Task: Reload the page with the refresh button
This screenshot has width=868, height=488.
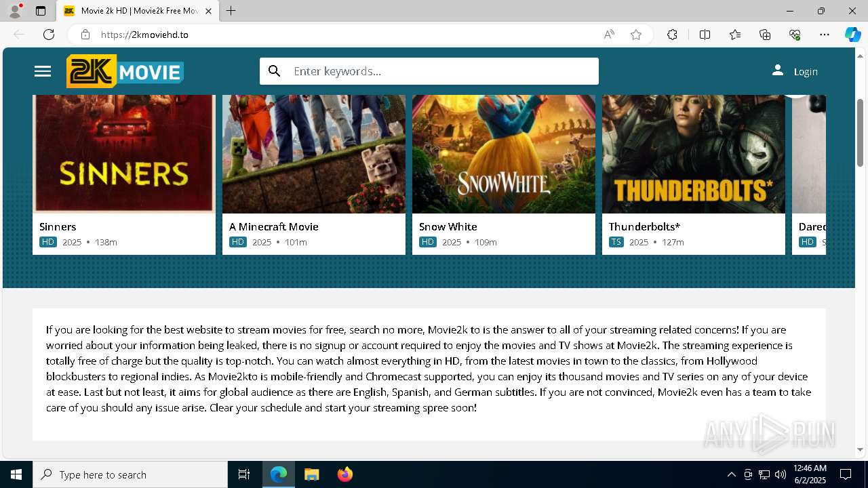Action: (x=49, y=35)
